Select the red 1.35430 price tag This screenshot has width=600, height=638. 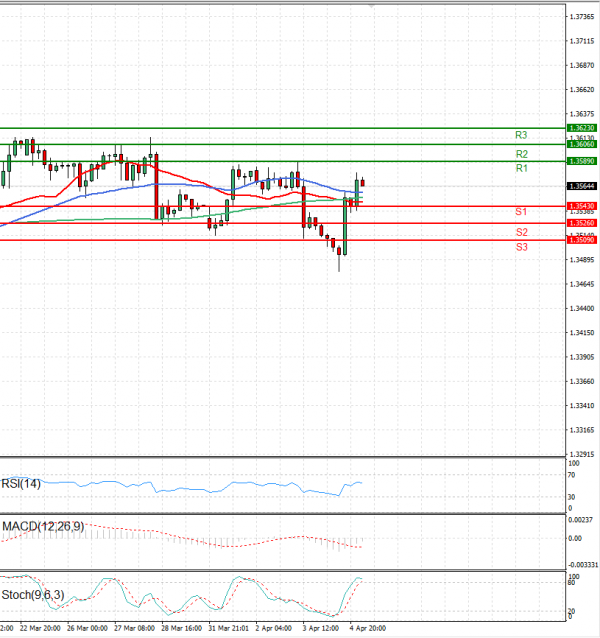pos(582,206)
